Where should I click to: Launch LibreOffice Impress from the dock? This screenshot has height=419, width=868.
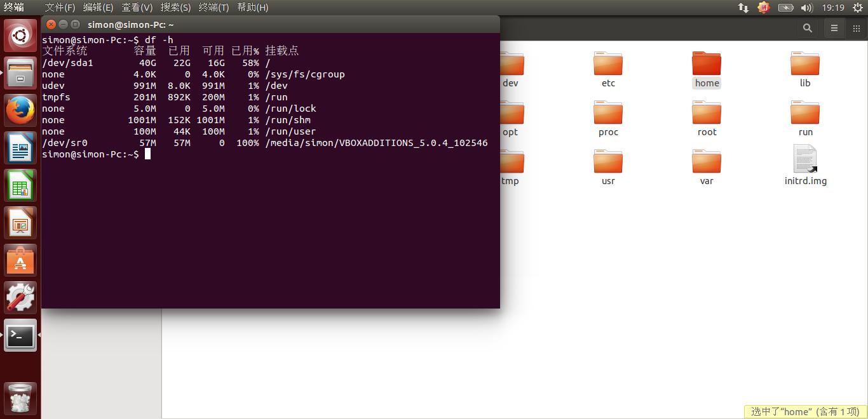(20, 223)
